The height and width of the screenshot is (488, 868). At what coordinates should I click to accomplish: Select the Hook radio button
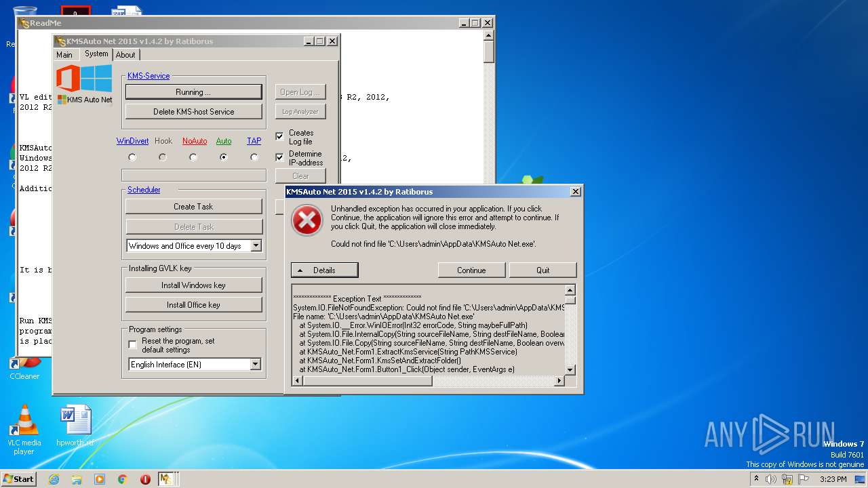163,157
